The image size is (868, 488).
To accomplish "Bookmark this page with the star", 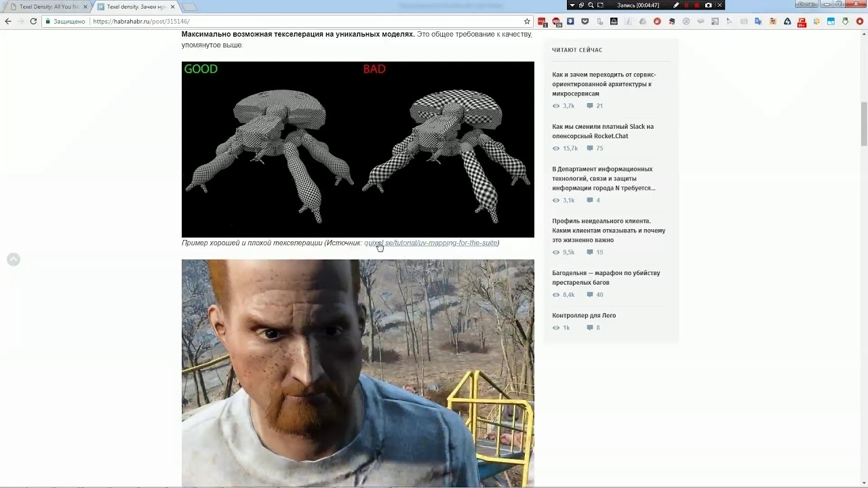I will 527,22.
